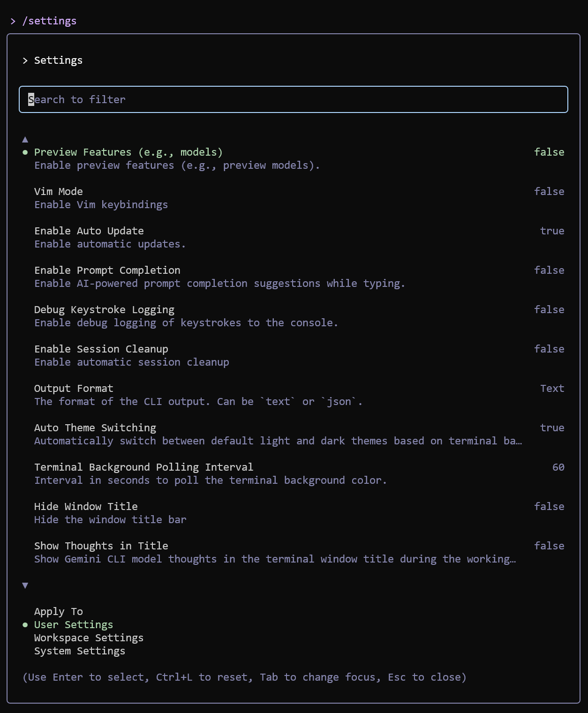Select Enable Prompt Completion setting
Screen dimensions: 588x713
coord(107,270)
